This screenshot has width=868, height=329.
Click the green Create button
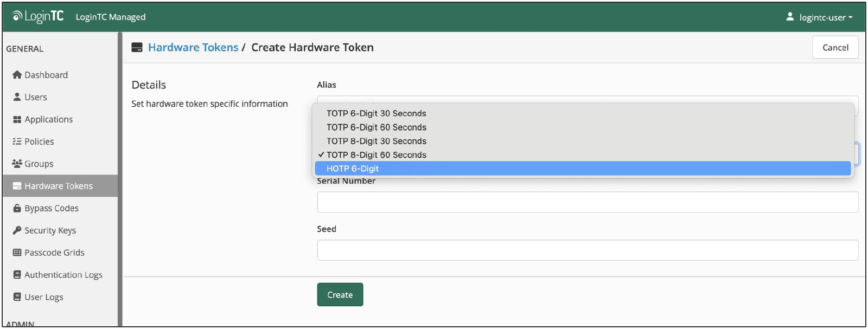click(340, 295)
